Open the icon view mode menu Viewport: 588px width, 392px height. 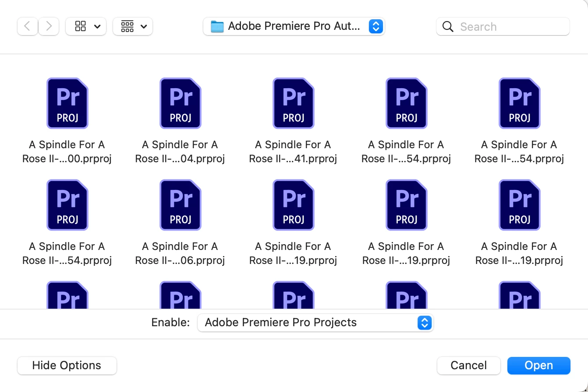(x=85, y=26)
